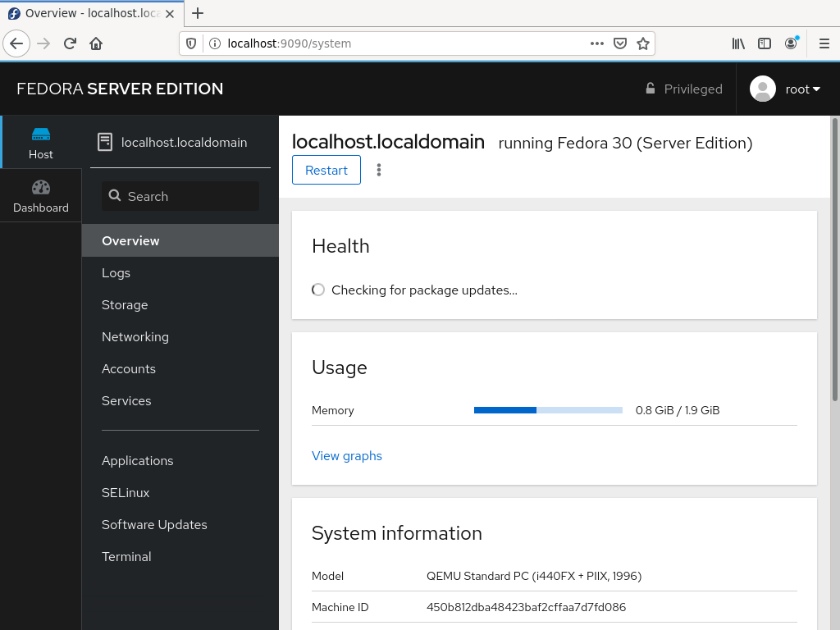Image resolution: width=840 pixels, height=630 pixels.
Task: Open Logs in the sidebar
Action: 180,272
